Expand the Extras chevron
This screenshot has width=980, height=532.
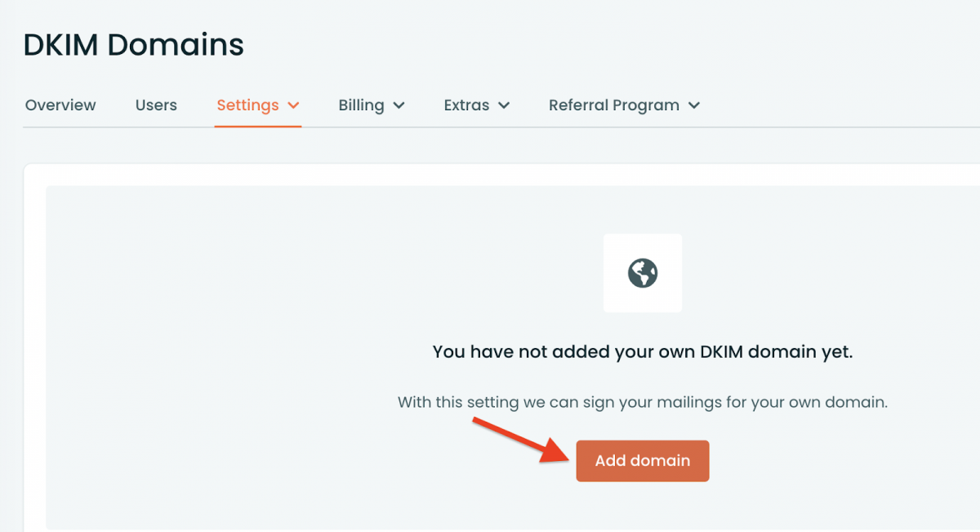pos(505,105)
